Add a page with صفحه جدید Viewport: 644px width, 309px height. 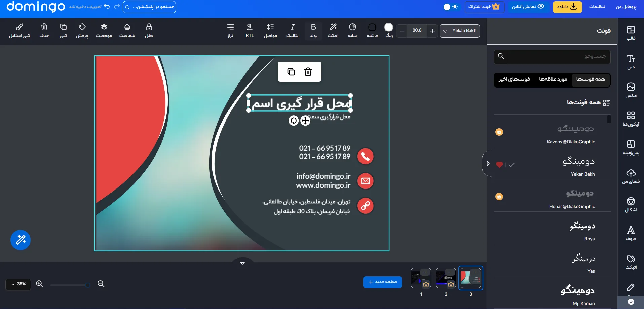pos(382,282)
